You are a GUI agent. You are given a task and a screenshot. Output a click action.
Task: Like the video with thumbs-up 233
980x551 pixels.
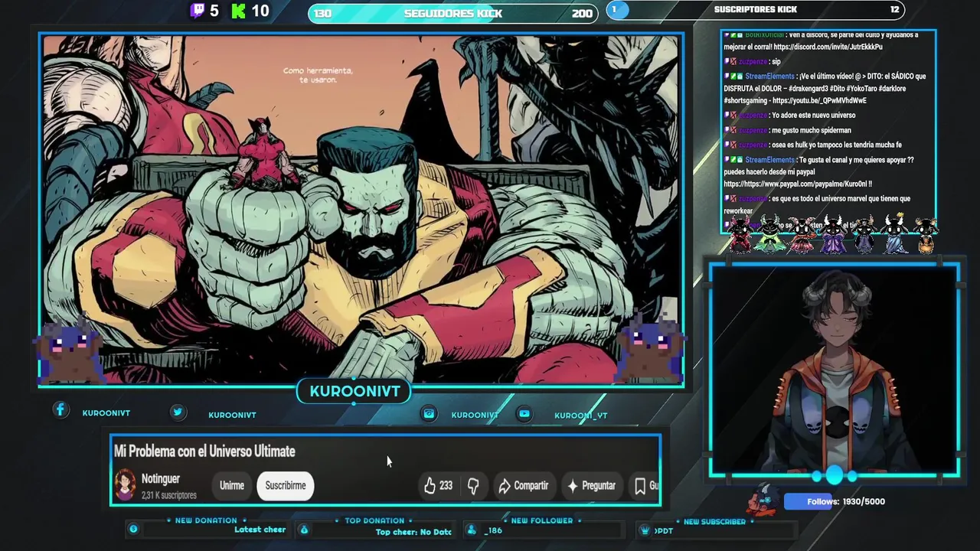pyautogui.click(x=438, y=485)
